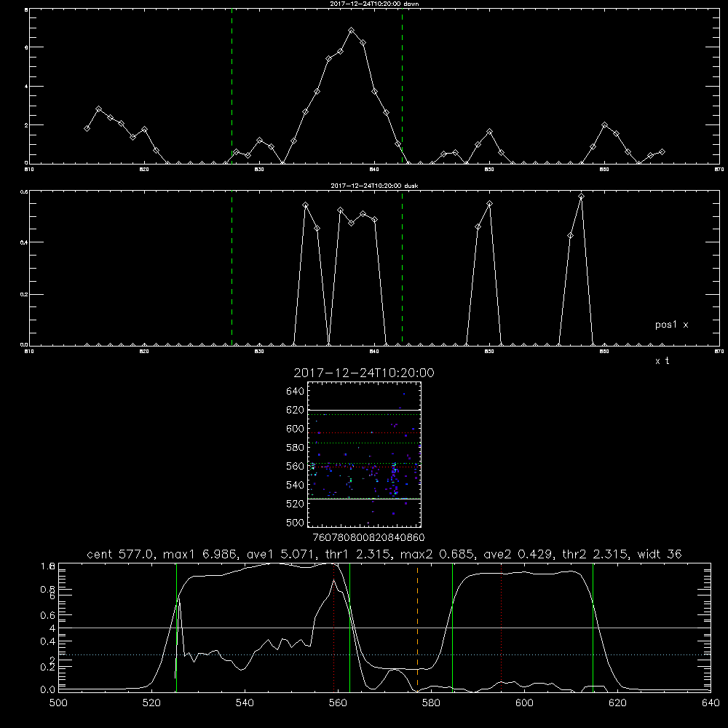Screen dimensions: 728x728
Task: Click the '580' tick label on bottom plot axis
Action: [x=431, y=703]
